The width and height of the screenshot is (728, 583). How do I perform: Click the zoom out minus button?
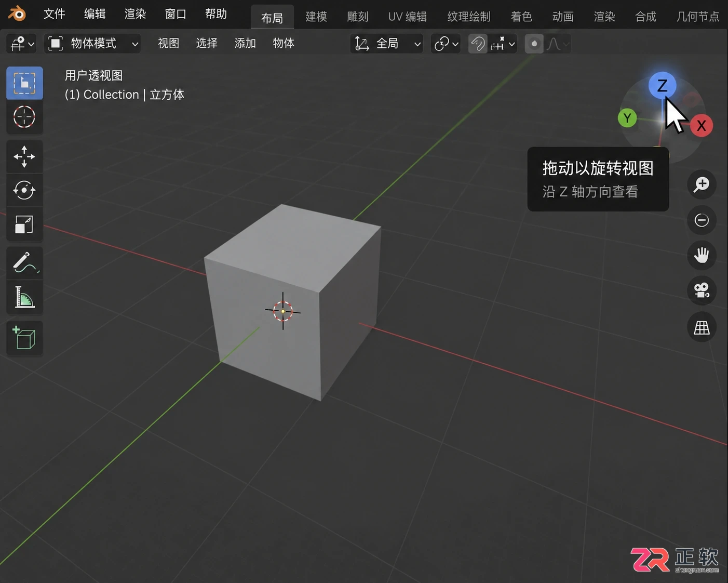(x=702, y=220)
